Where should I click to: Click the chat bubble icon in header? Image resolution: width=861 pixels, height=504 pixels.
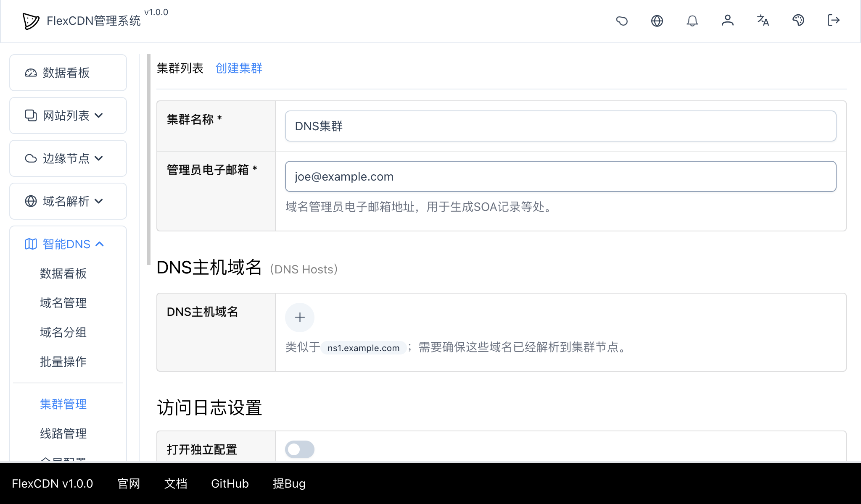622,21
